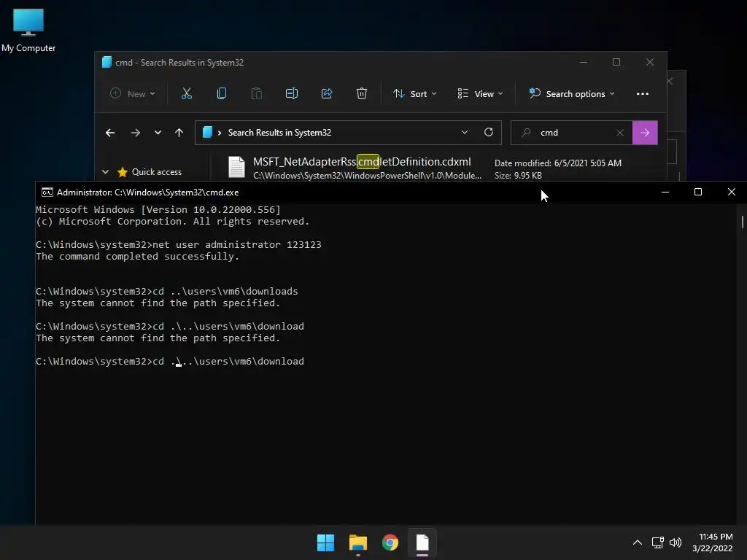
Task: Click the Copy icon in Explorer toolbar
Action: click(x=222, y=94)
